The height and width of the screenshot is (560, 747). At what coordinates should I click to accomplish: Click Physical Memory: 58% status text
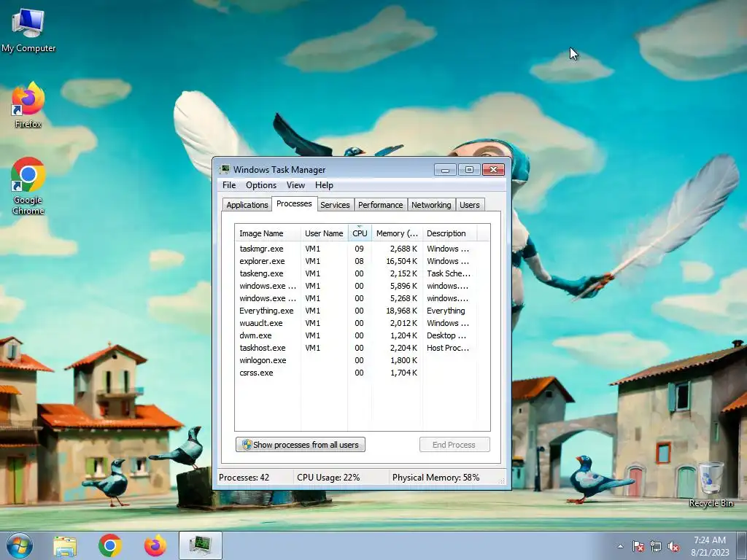(x=436, y=477)
